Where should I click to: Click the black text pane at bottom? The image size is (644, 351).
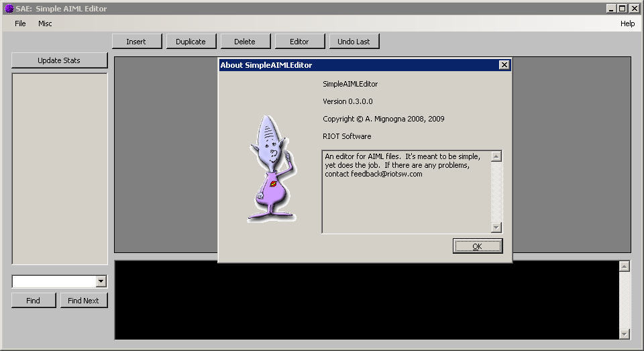click(367, 300)
